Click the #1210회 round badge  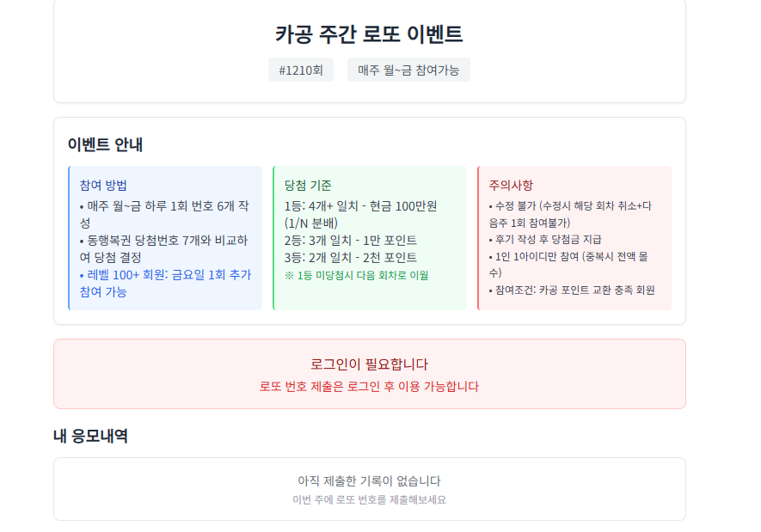tap(300, 70)
